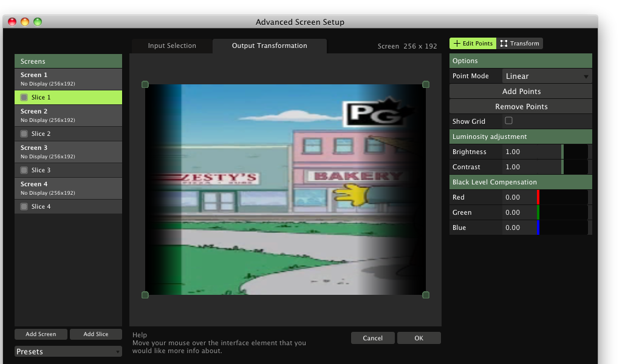Screen dimensions: 622x364
Task: Select the Edit Points mode button
Action: tap(473, 44)
